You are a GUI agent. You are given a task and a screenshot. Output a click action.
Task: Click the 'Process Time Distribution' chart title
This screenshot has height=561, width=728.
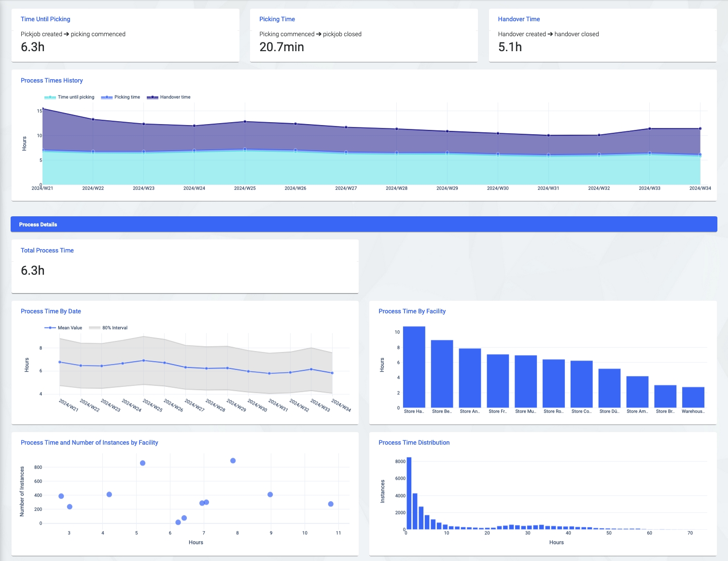click(x=414, y=443)
